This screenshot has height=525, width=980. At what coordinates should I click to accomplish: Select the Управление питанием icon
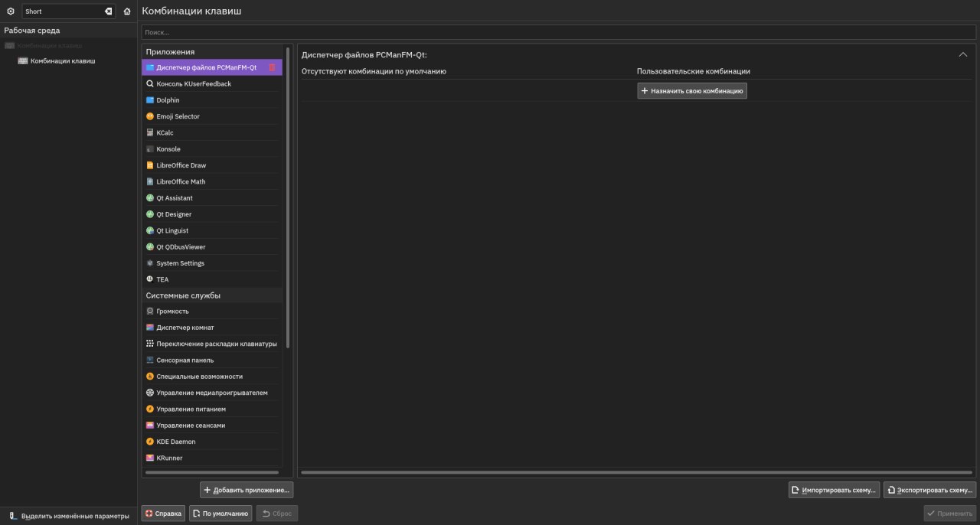pyautogui.click(x=150, y=409)
